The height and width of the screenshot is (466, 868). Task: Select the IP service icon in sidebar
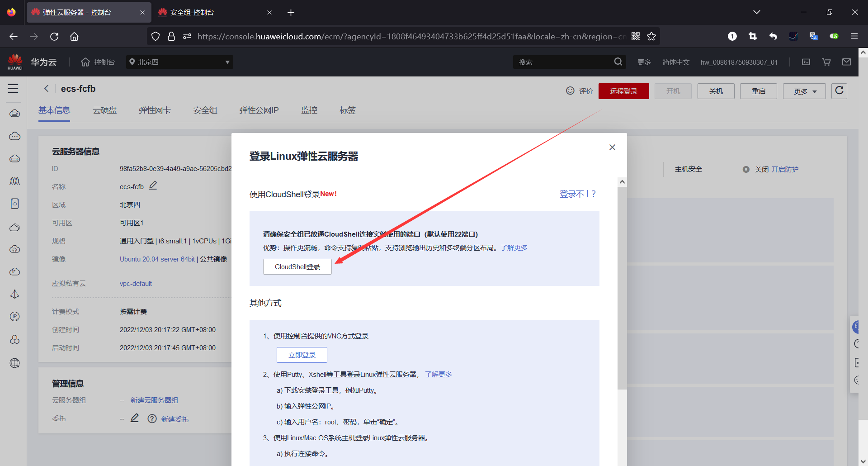tap(15, 316)
